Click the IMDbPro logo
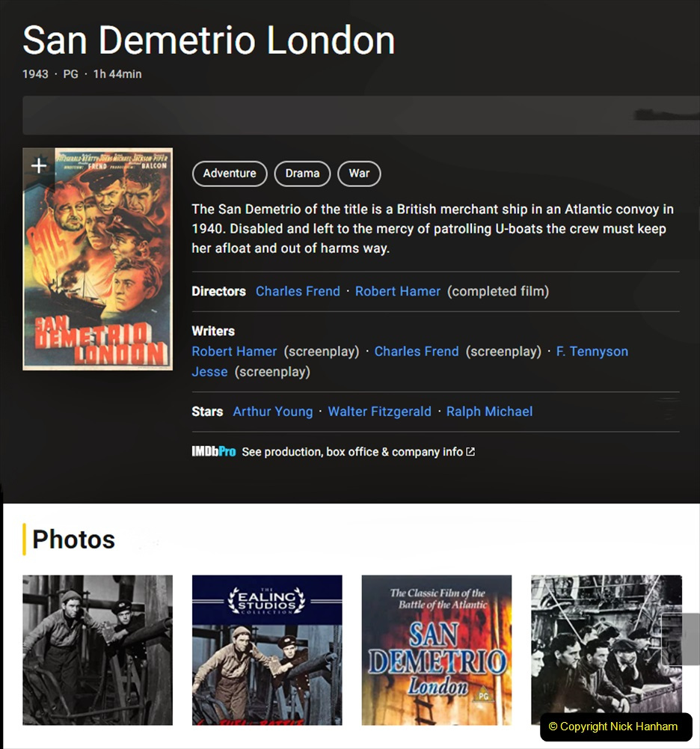700x749 pixels. 213,452
